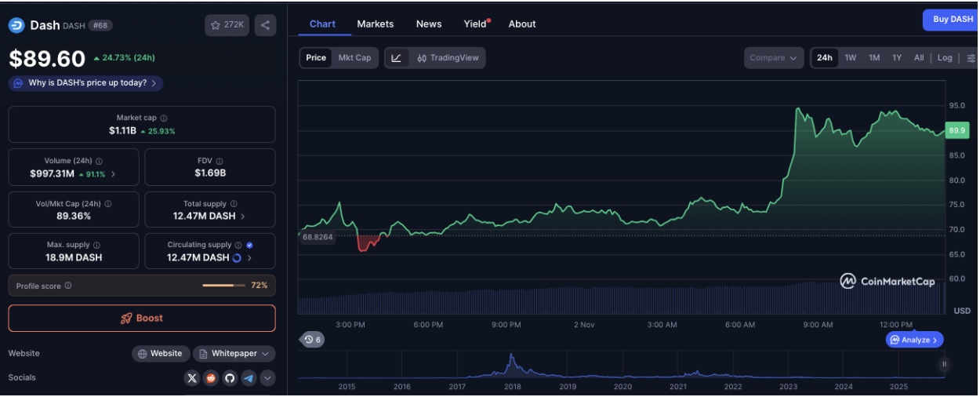The height and width of the screenshot is (397, 980).
Task: Click the 89.9 current price label
Action: tap(957, 130)
